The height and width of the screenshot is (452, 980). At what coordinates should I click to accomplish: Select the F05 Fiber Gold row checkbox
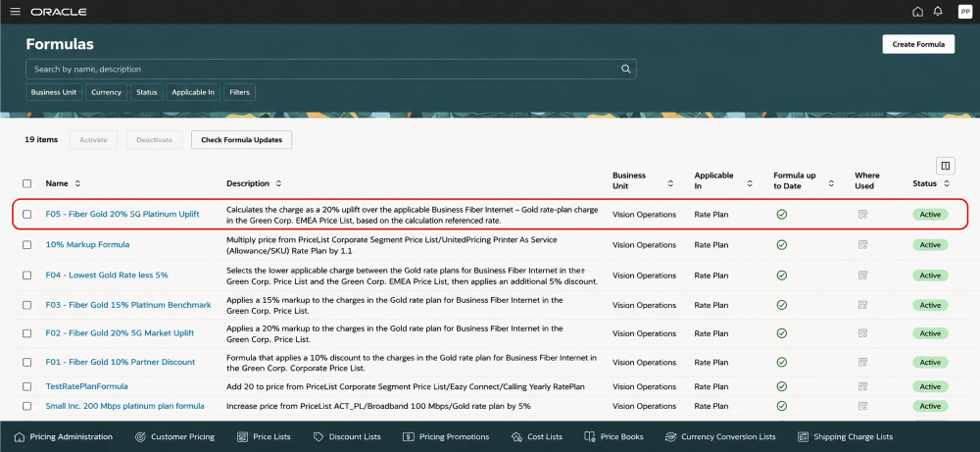tap(26, 215)
